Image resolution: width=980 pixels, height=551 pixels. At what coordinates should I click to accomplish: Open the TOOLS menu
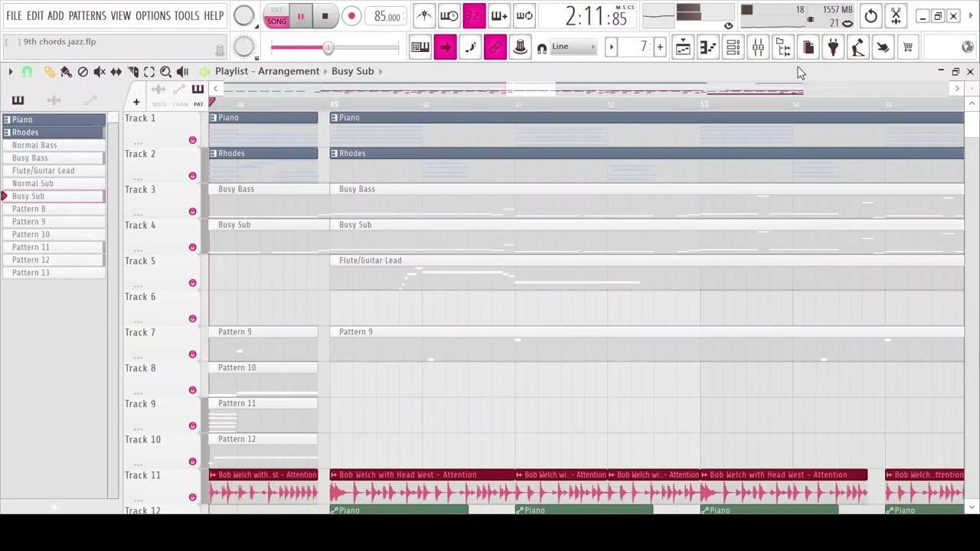coord(187,15)
